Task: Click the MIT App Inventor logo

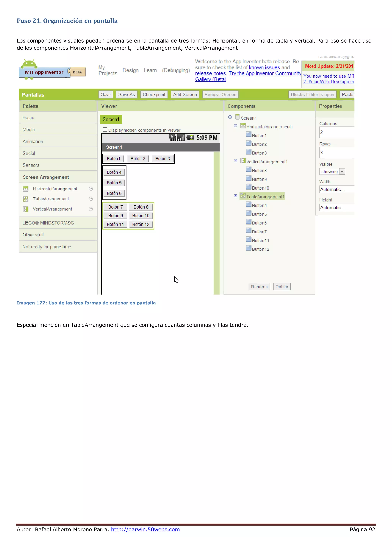Action: coord(52,70)
